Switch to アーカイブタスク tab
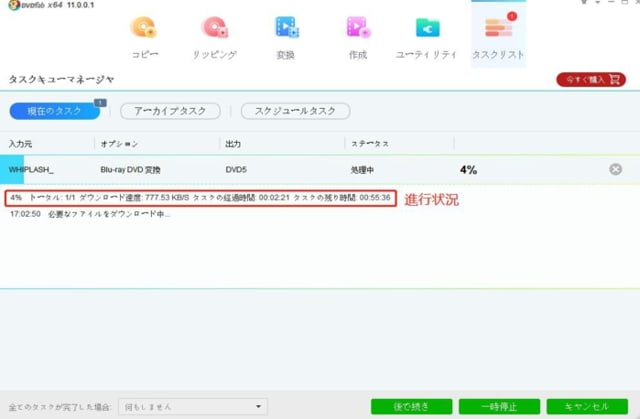The width and height of the screenshot is (640, 419). pos(170,111)
